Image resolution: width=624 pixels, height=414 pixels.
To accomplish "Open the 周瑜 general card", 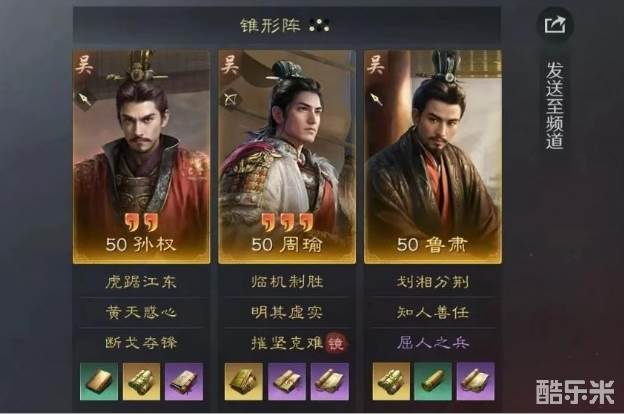I will click(287, 157).
